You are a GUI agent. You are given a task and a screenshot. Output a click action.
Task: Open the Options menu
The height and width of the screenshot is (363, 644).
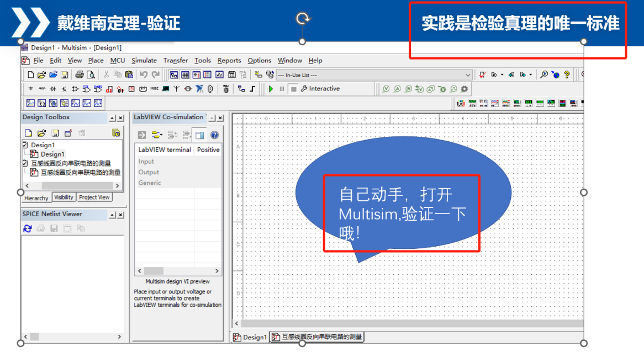(259, 60)
